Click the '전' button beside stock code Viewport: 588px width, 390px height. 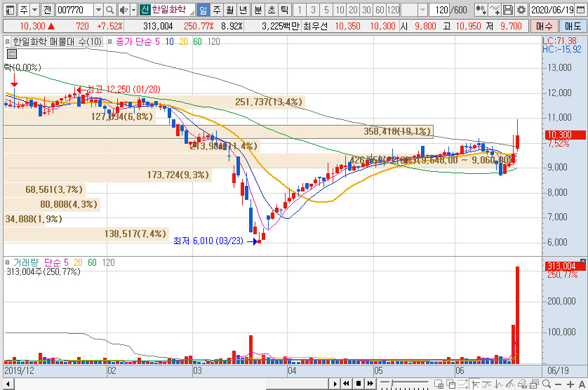47,10
